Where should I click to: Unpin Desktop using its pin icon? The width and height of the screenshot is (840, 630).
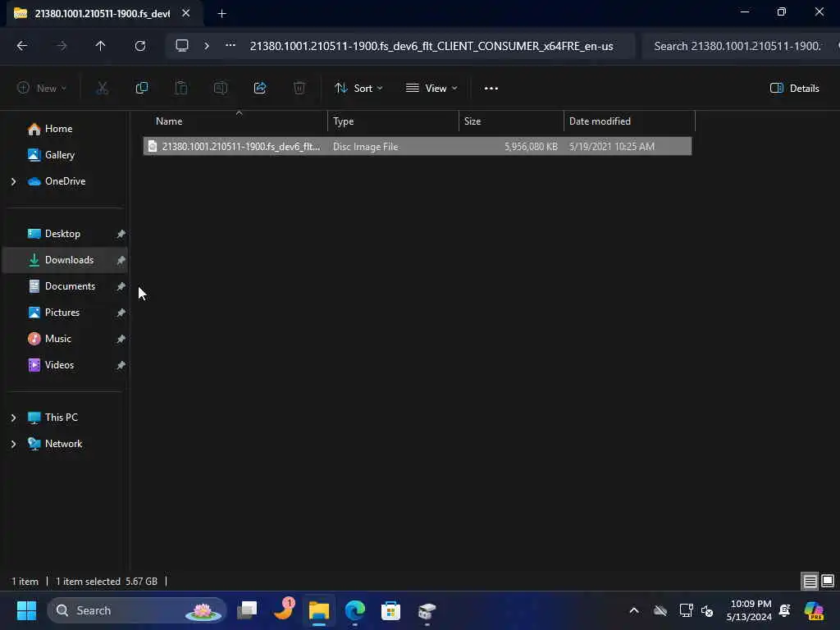point(121,234)
